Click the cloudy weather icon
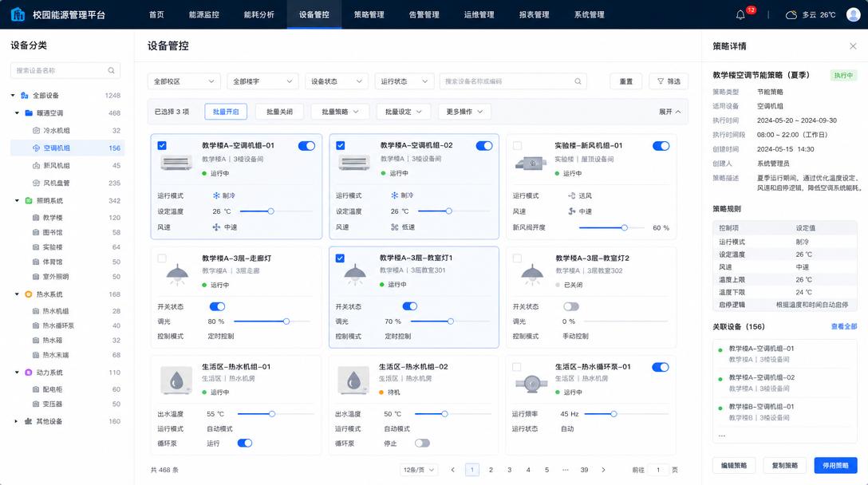 click(x=791, y=15)
